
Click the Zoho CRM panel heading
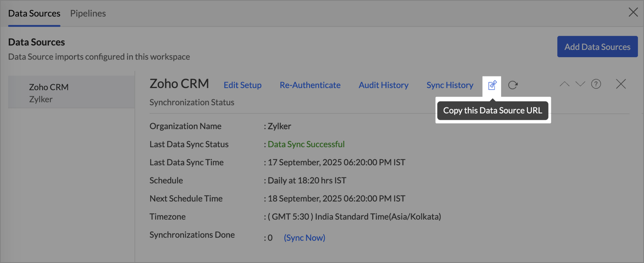tap(179, 84)
